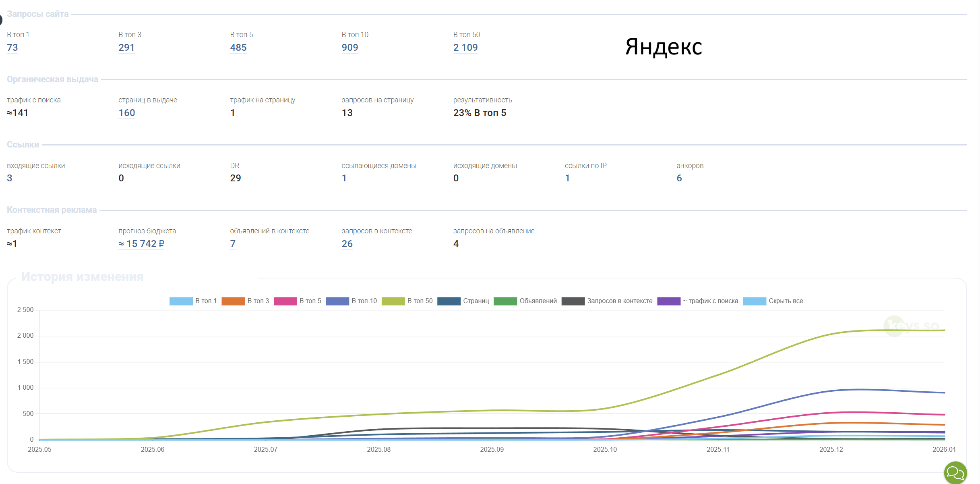Click the blue В топ 10 legend swatch
Screen dimensions: 980x484
[x=337, y=301]
